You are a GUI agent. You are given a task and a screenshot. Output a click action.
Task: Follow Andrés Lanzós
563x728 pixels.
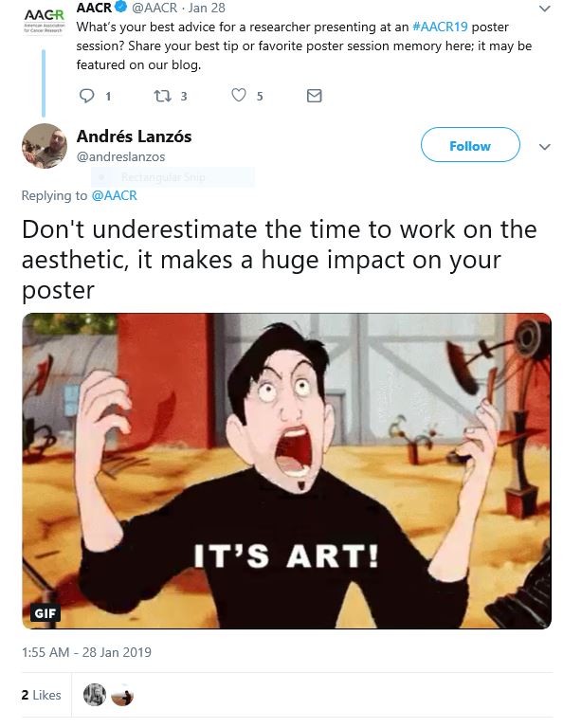click(x=470, y=145)
